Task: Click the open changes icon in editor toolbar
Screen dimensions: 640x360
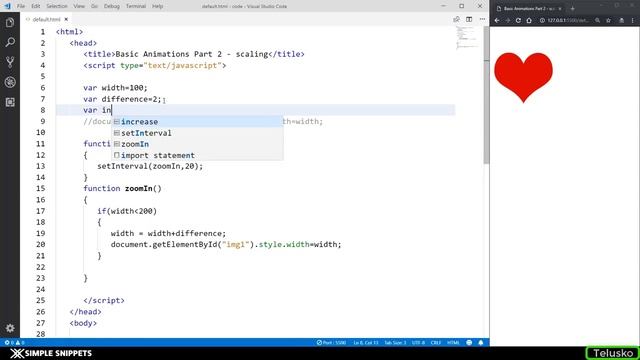Action: (456, 19)
